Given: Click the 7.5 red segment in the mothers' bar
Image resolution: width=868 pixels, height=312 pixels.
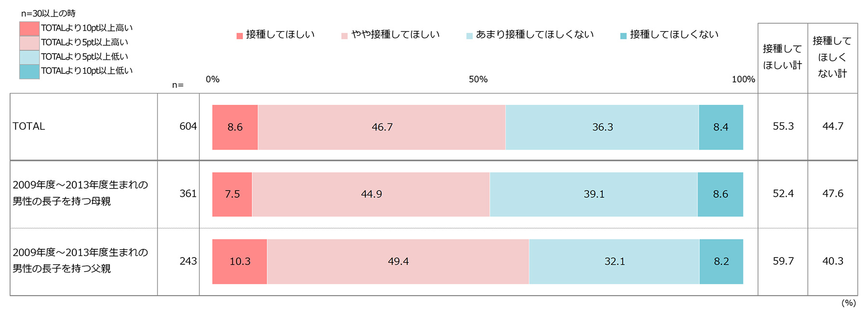Looking at the screenshot, I should pos(232,194).
